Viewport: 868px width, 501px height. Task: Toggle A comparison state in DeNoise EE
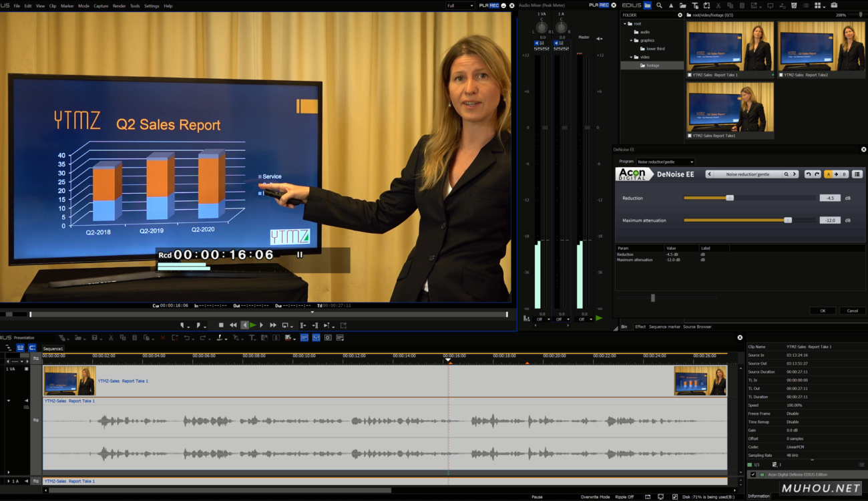tap(829, 174)
